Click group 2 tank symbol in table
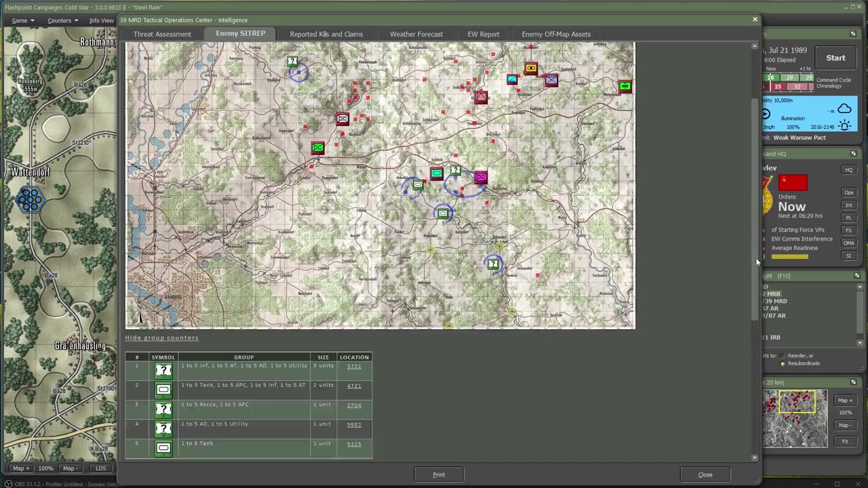The image size is (868, 488). 163,389
